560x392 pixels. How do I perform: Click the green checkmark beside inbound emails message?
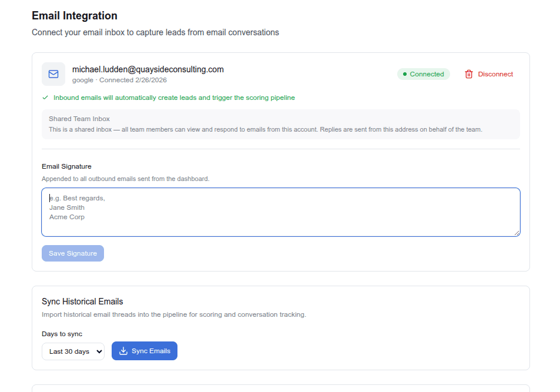[x=45, y=97]
